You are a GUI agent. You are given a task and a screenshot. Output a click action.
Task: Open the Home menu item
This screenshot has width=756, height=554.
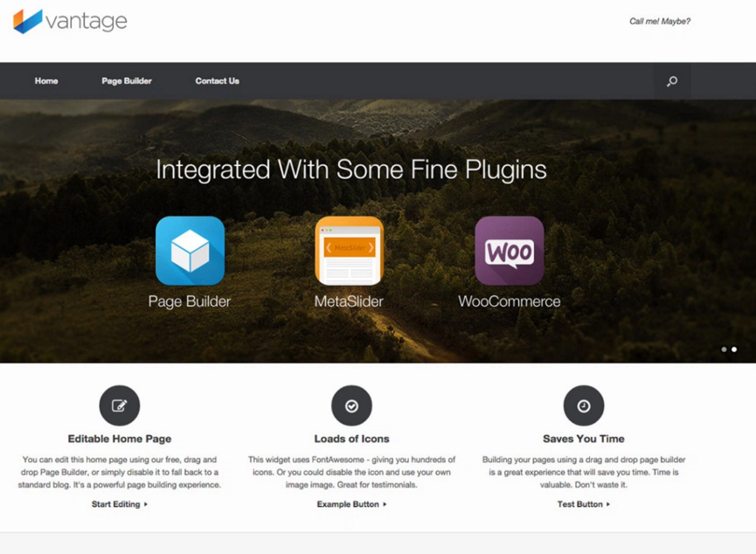click(46, 81)
